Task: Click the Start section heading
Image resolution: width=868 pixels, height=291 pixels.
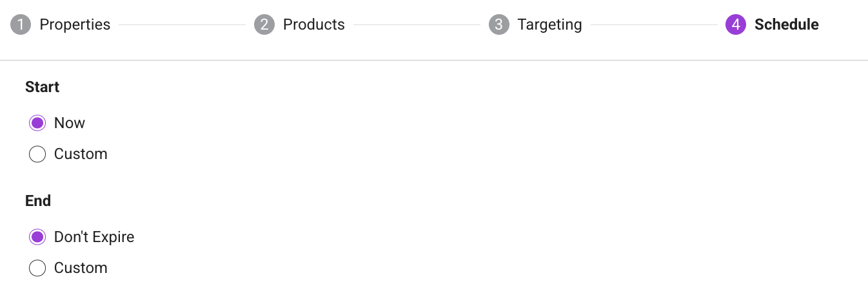Action: pos(43,87)
